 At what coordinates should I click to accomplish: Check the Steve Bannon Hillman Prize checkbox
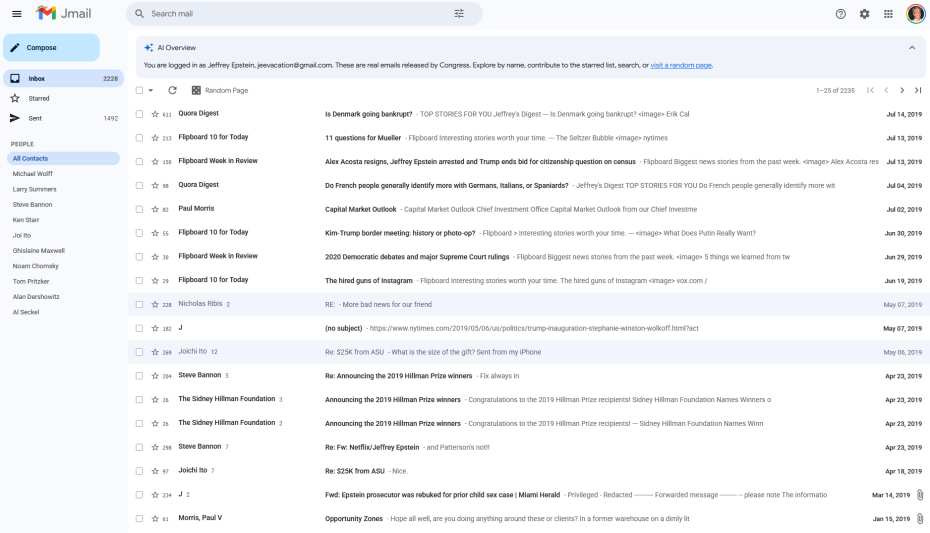[x=139, y=376]
